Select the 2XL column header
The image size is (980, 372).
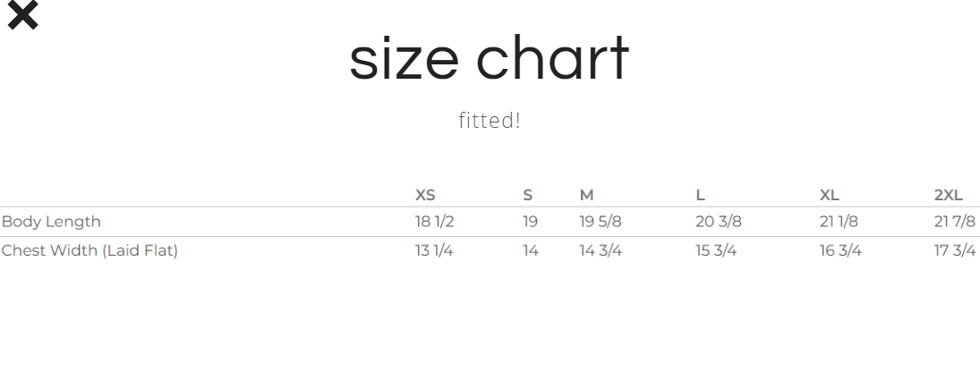coord(948,195)
